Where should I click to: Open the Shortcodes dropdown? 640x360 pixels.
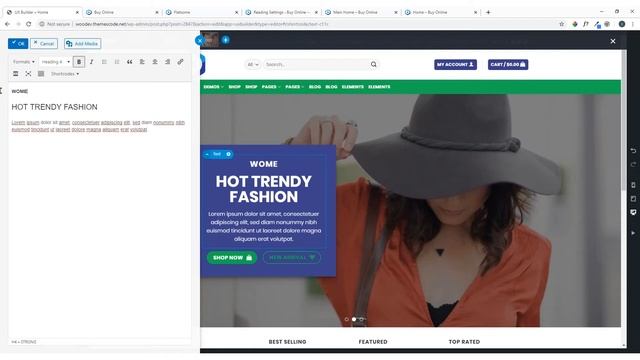click(x=64, y=74)
